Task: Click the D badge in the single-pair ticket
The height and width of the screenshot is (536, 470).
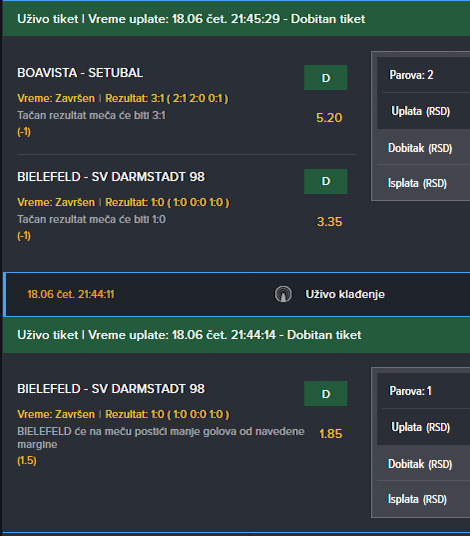Action: (x=325, y=393)
